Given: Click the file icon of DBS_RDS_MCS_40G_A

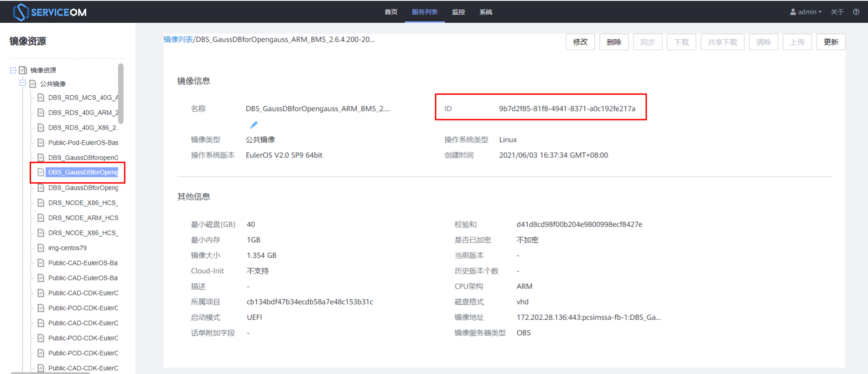Looking at the screenshot, I should click(41, 98).
